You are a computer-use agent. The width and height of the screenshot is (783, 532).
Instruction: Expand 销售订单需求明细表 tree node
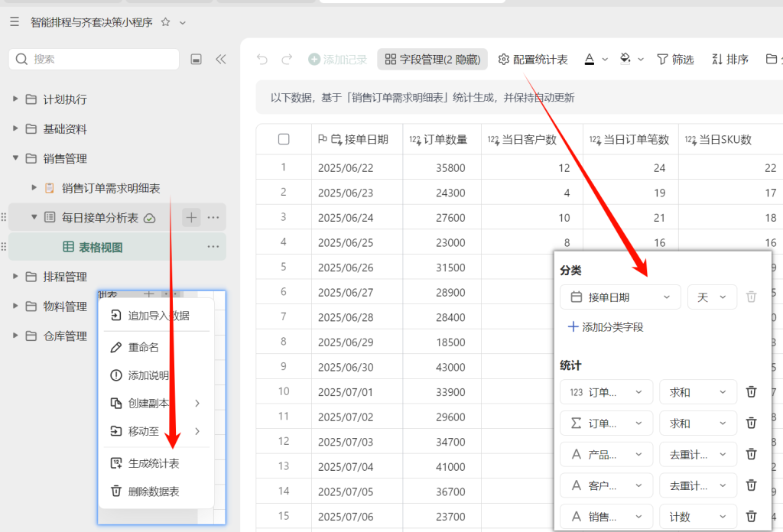tap(34, 187)
